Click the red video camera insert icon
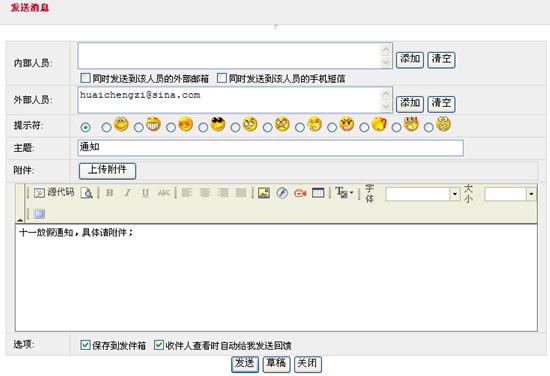 tap(300, 193)
